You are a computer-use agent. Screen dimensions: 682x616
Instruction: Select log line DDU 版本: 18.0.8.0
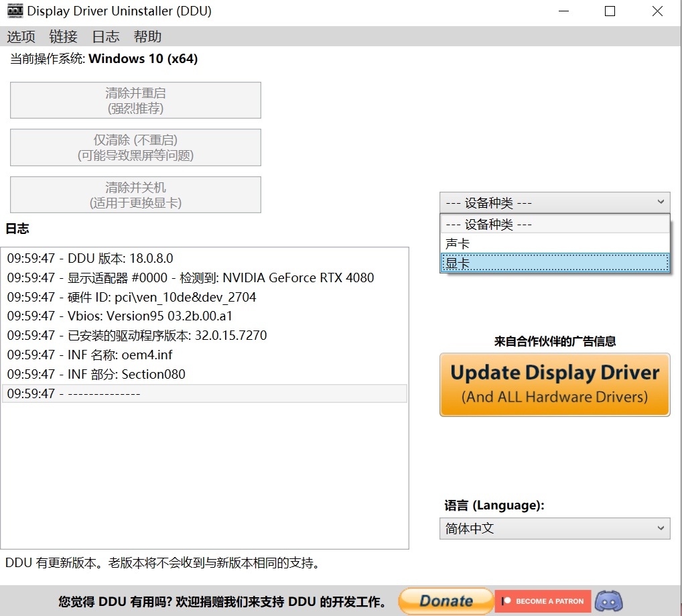[204, 259]
